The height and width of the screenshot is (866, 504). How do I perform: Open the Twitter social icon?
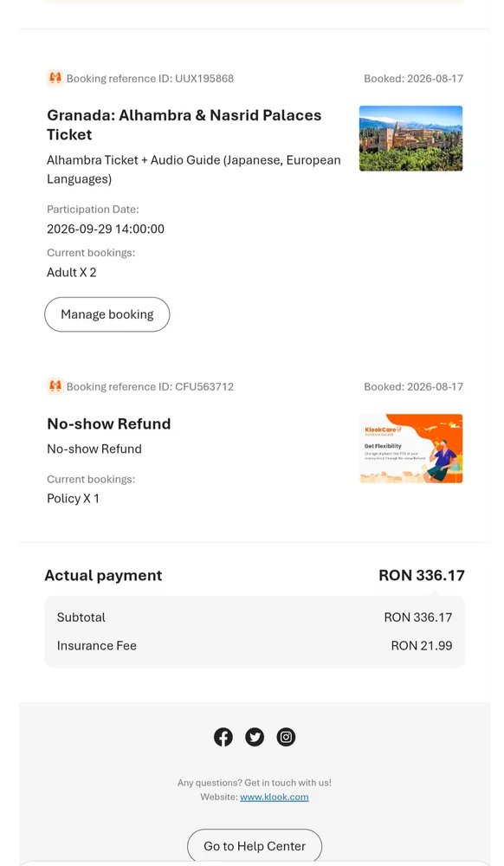coord(255,737)
